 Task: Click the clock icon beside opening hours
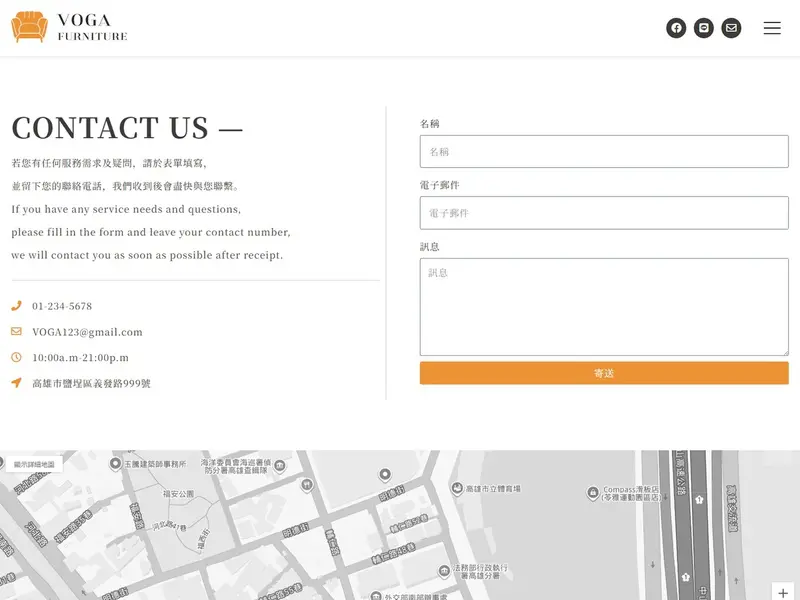[x=16, y=357]
